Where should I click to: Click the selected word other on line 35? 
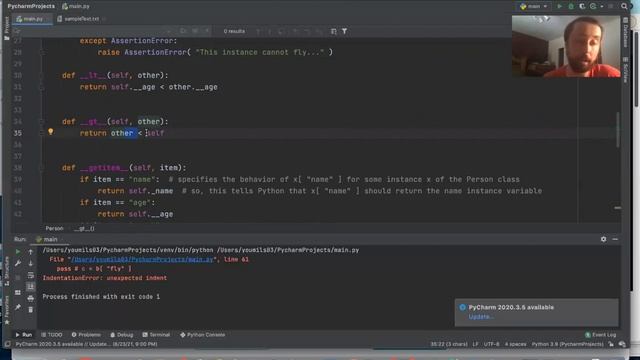122,133
